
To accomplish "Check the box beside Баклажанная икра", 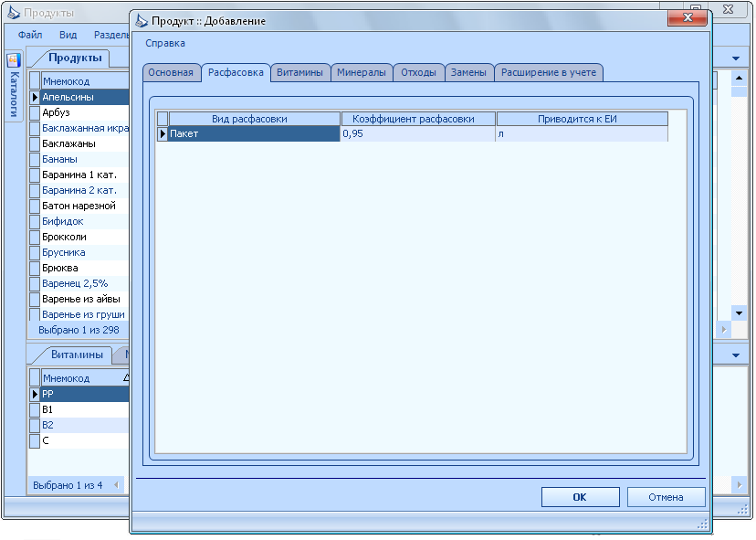I will pyautogui.click(x=35, y=128).
